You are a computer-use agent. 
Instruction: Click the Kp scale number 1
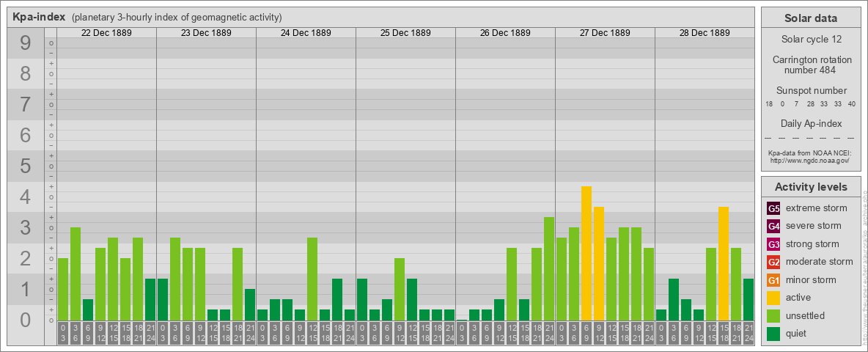tap(26, 289)
